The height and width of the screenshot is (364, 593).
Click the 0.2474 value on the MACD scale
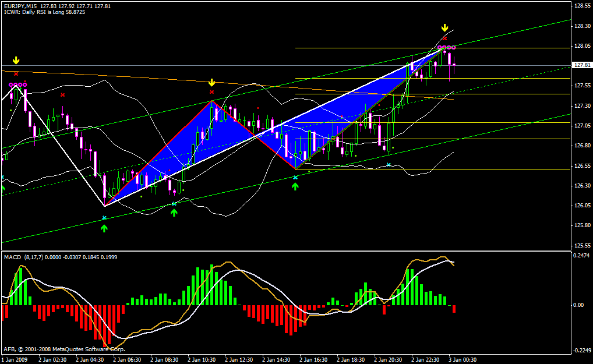(583, 256)
